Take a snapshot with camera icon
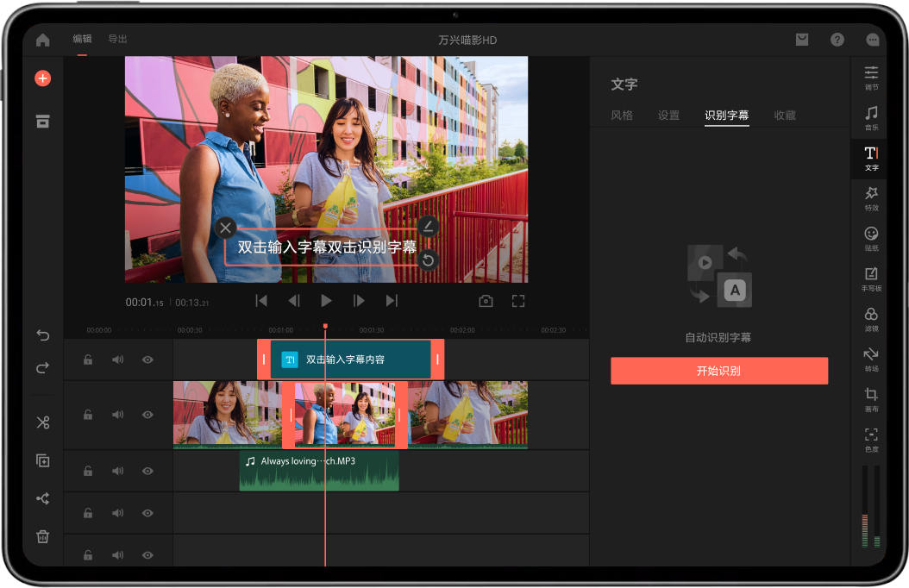909x588 pixels. coord(486,301)
